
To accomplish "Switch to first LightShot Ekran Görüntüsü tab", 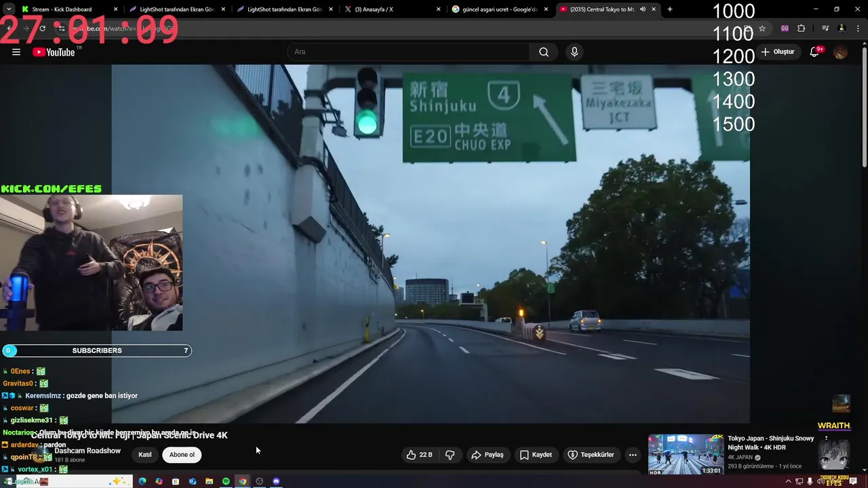I will pyautogui.click(x=176, y=9).
